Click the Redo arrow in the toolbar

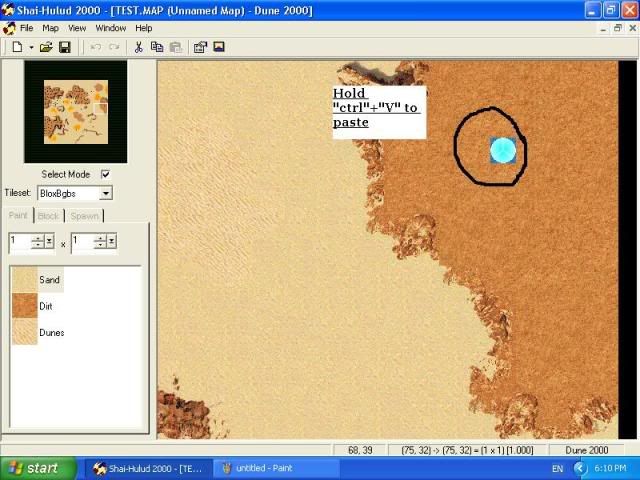click(x=114, y=47)
